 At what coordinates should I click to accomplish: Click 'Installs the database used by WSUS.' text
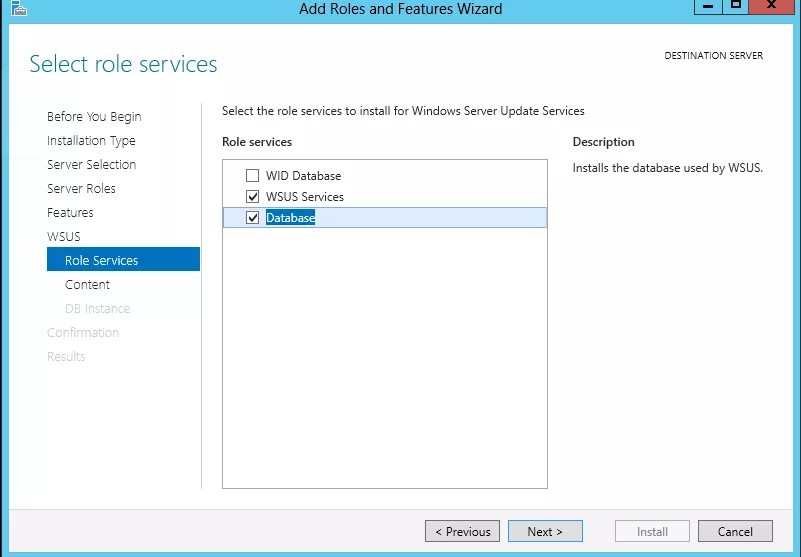667,168
